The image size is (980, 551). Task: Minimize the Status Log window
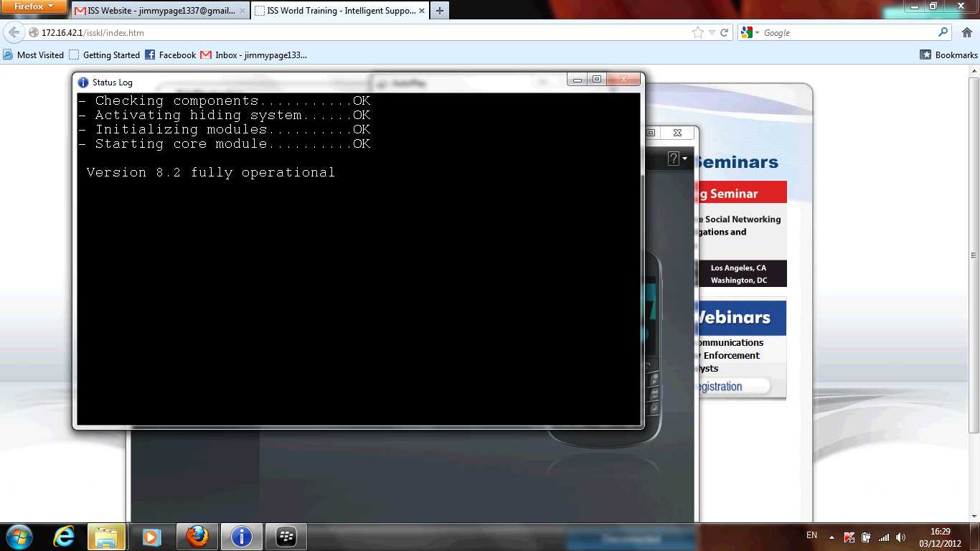pos(577,79)
